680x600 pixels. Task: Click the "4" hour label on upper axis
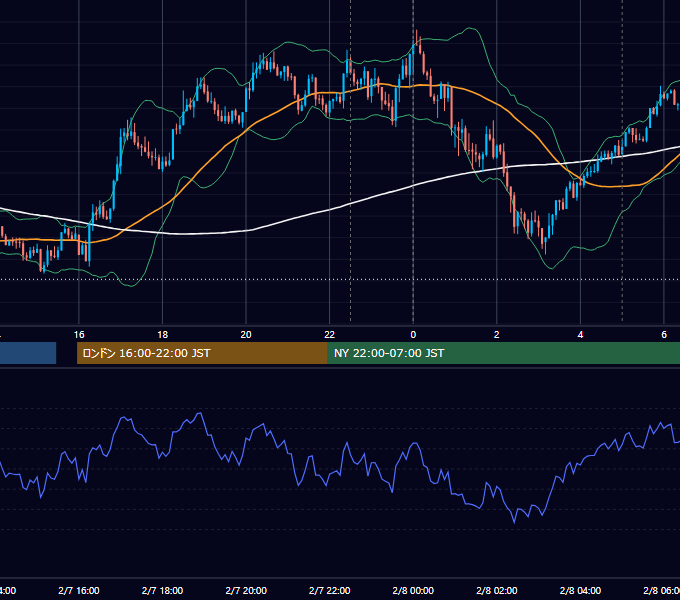click(580, 334)
